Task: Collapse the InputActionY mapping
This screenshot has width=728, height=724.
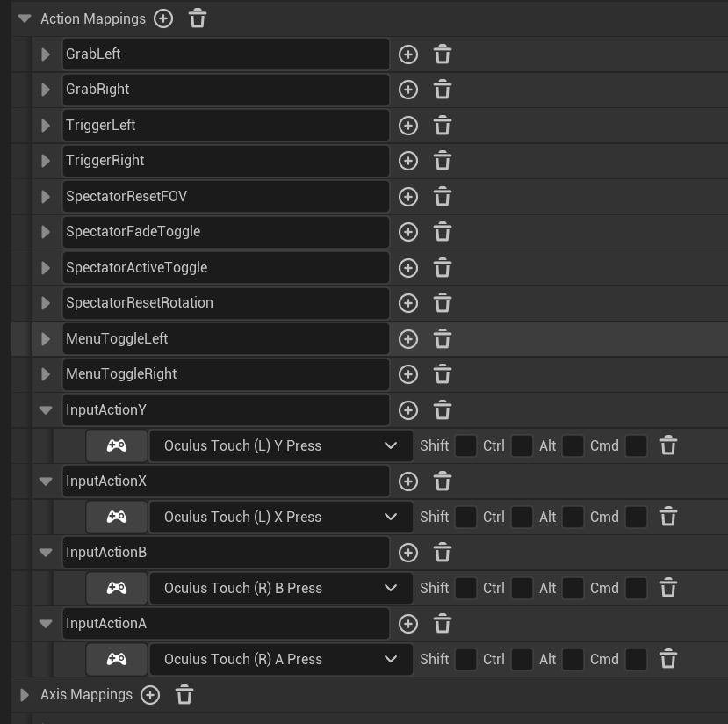Action: coord(46,410)
